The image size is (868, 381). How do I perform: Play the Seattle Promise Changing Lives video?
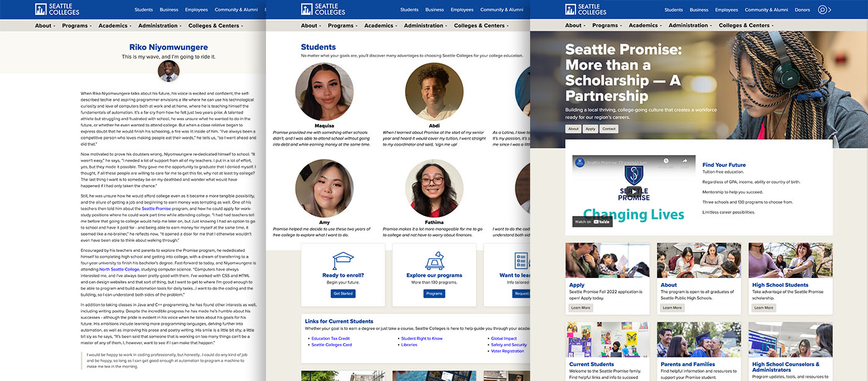coord(634,191)
